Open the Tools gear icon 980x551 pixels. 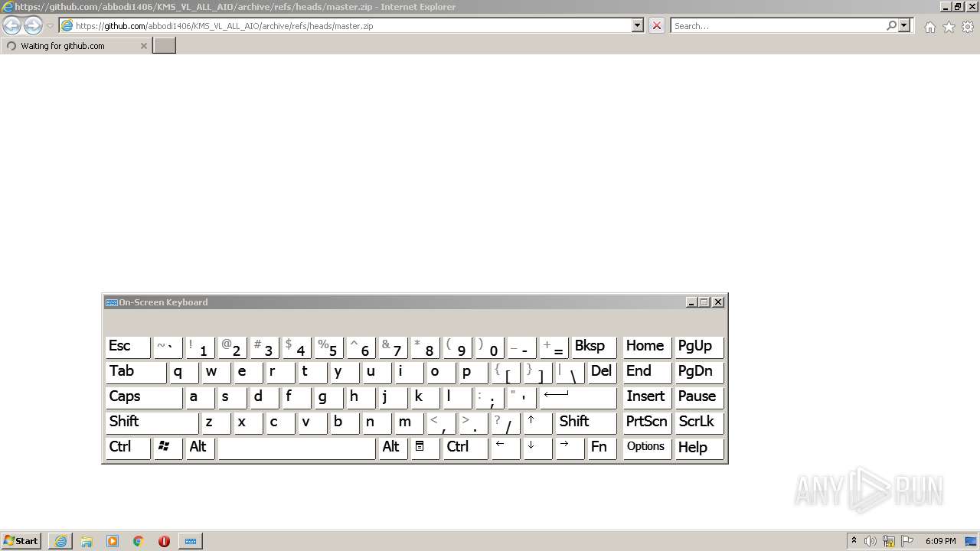coord(968,27)
